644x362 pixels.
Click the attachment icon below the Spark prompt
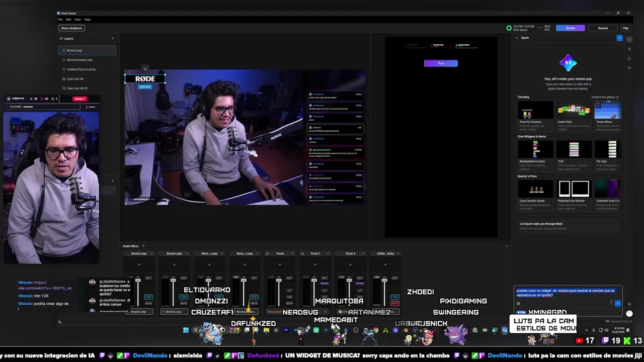pos(518,303)
